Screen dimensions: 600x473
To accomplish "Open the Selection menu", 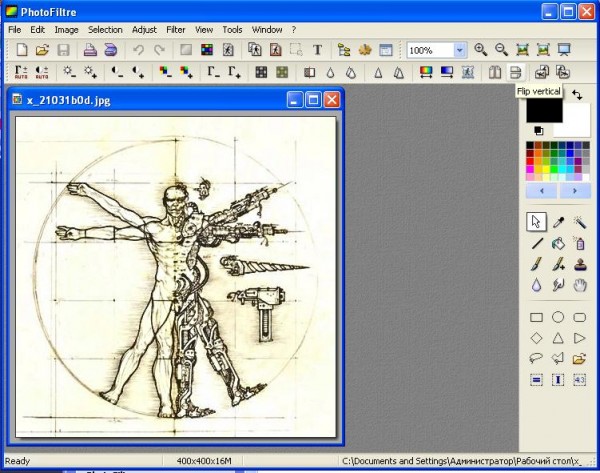I will [105, 29].
